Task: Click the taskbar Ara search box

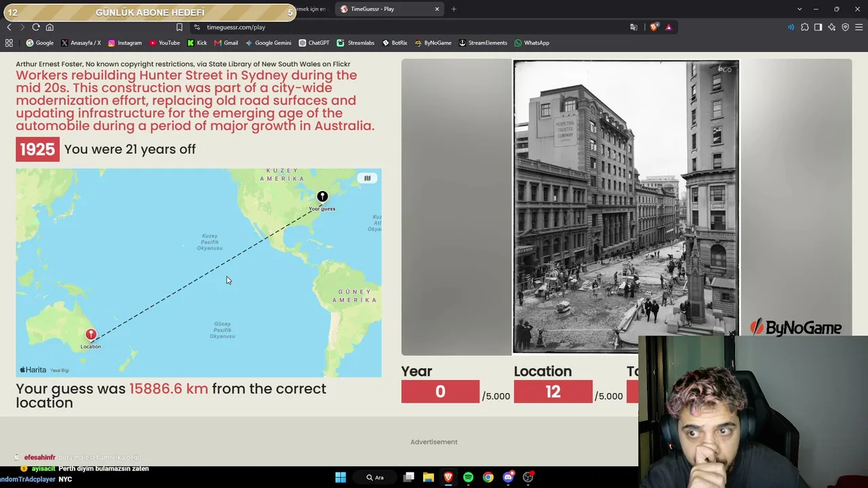Action: [x=375, y=477]
